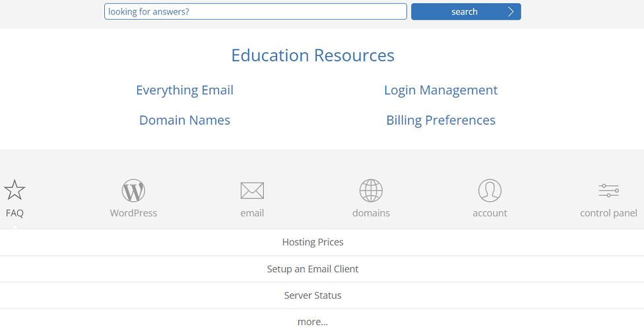This screenshot has width=644, height=331.
Task: Select the control panel sliders icon
Action: tap(608, 191)
